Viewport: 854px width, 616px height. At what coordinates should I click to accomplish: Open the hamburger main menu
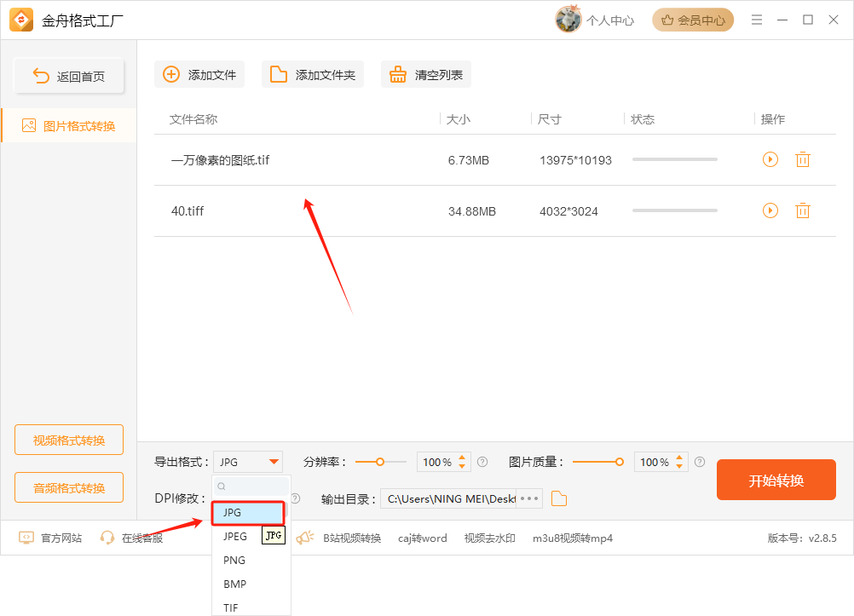click(757, 20)
